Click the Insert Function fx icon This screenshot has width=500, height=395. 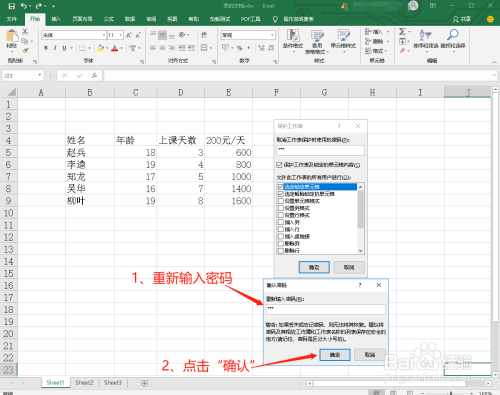[94, 76]
